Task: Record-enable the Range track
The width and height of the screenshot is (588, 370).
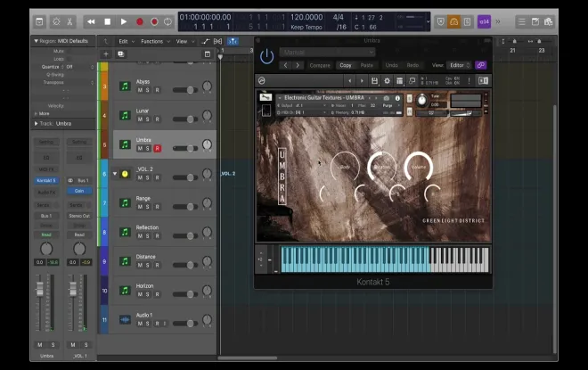Action: click(157, 207)
